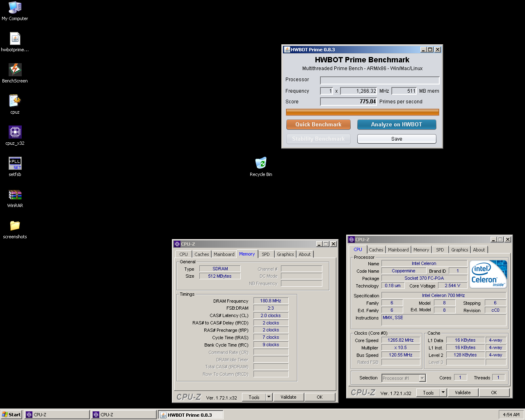The image size is (525, 420).
Task: Click the system tray clock 4:54 AM
Action: 511,415
